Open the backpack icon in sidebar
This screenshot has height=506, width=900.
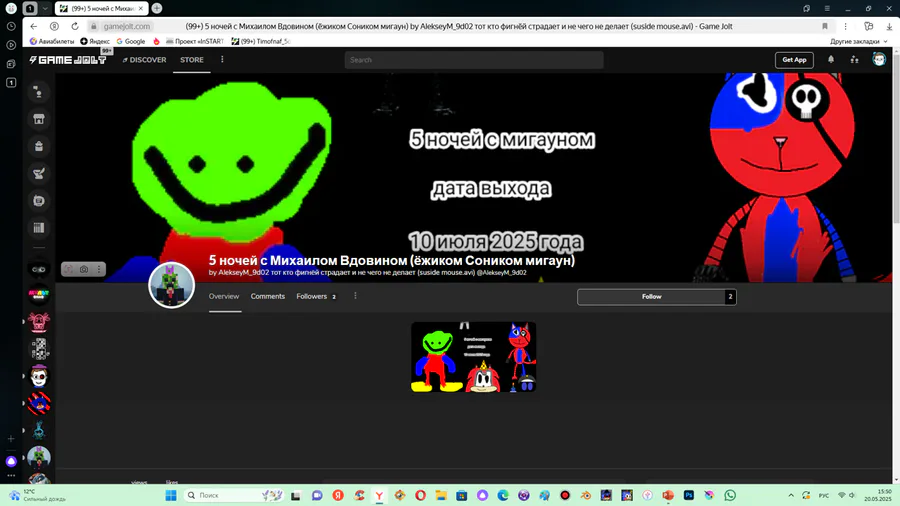click(x=39, y=146)
